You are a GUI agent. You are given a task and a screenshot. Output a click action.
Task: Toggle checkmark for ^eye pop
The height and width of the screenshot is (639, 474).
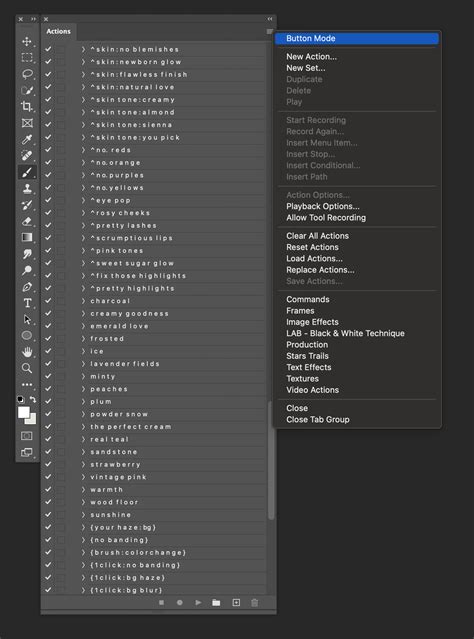[x=48, y=200]
